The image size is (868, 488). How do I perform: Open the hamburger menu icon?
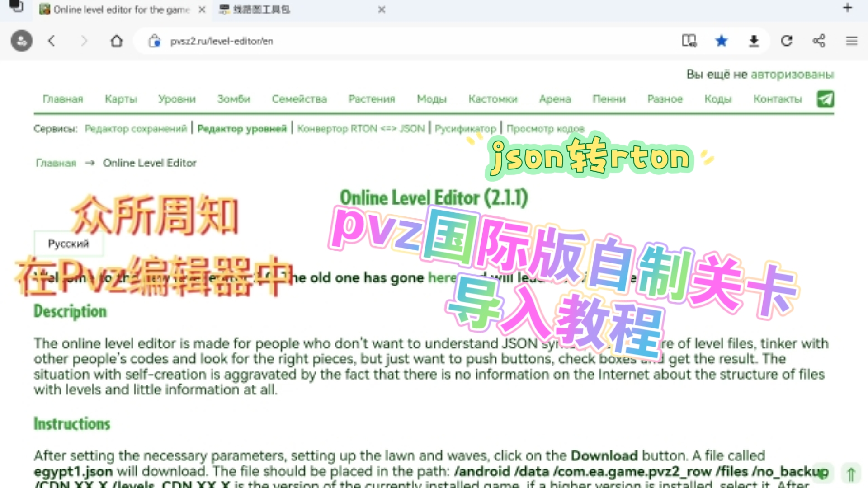[851, 41]
